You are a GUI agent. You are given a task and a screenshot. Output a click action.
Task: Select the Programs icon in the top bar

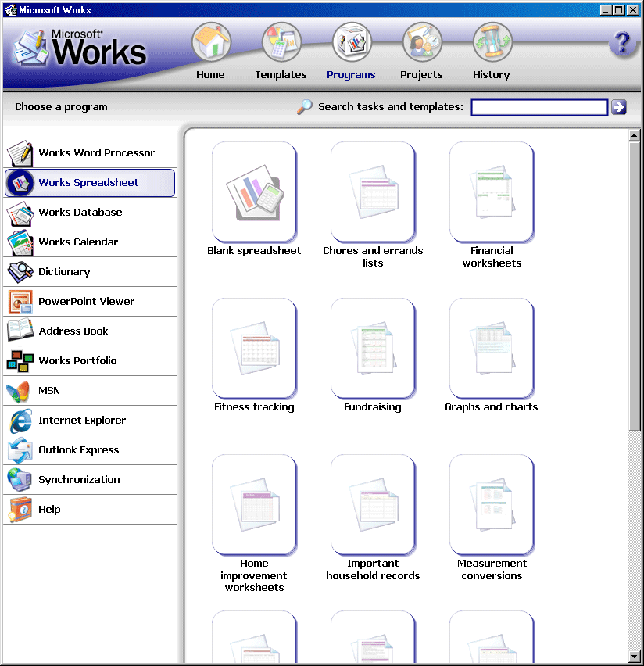352,42
